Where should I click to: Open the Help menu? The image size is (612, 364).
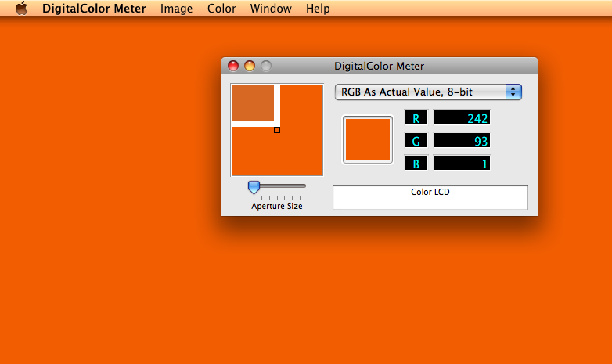pos(318,8)
